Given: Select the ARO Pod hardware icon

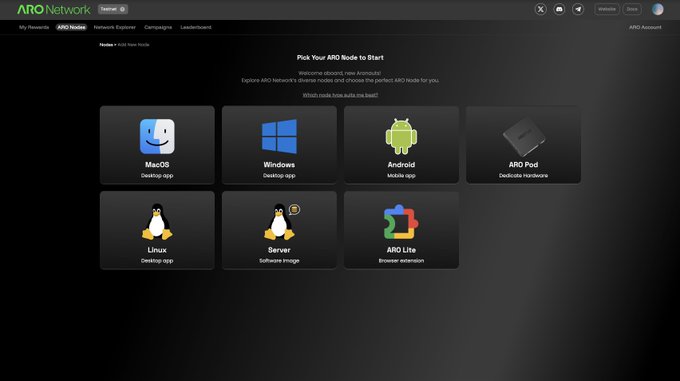Looking at the screenshot, I should point(523,137).
